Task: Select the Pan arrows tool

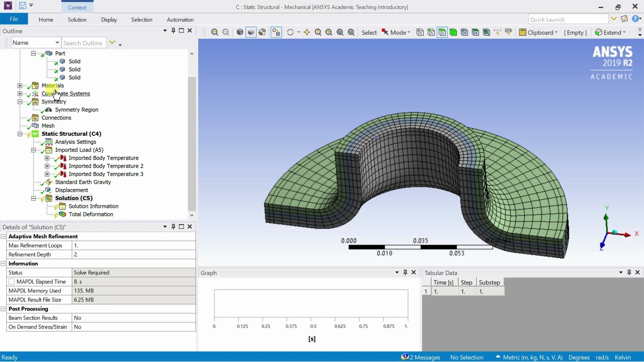Action: (307, 32)
